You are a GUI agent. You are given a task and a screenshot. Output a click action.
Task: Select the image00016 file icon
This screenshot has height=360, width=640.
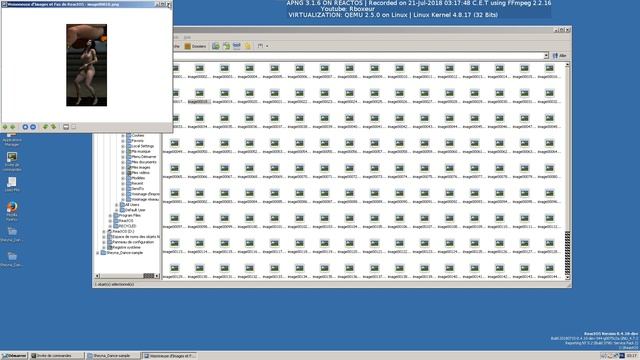549,68
